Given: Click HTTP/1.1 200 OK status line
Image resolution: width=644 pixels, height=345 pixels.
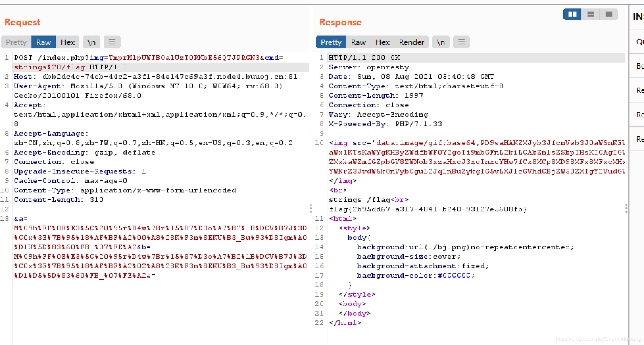Looking at the screenshot, I should (x=364, y=58).
